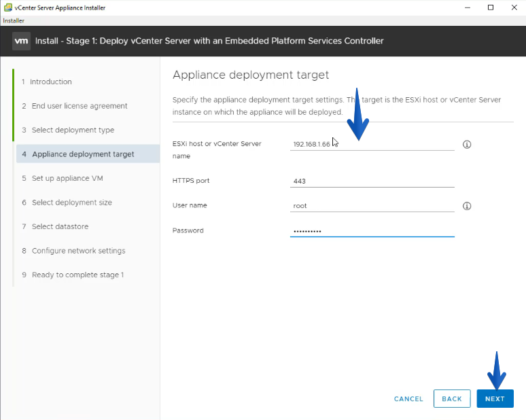Select step 5 Set up appliance VM

pyautogui.click(x=63, y=178)
